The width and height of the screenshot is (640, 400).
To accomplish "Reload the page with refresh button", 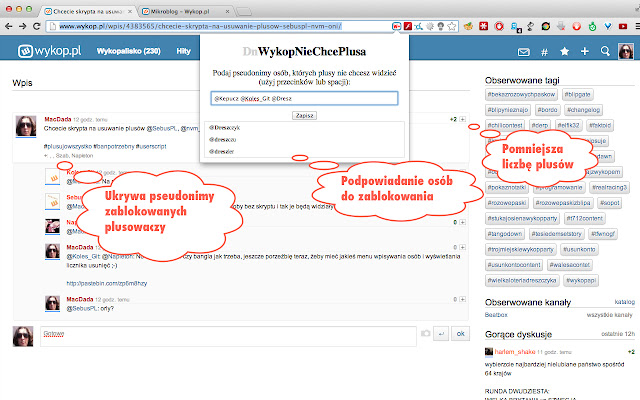I will [x=36, y=26].
